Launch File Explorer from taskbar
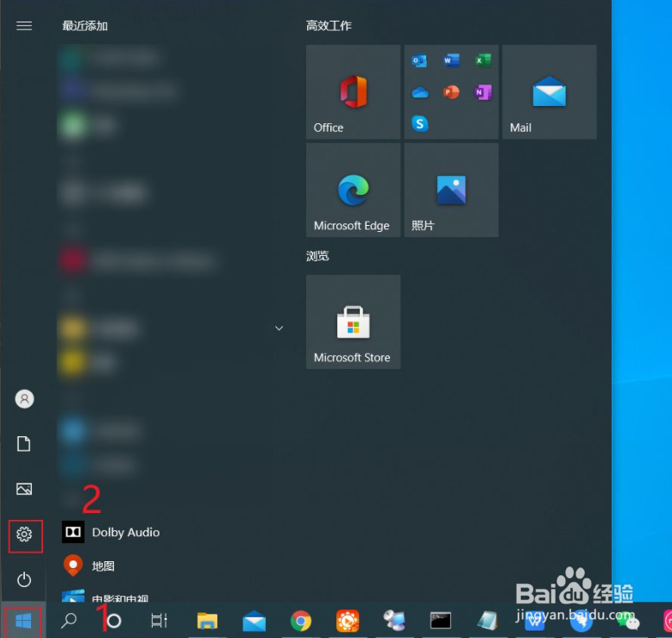The image size is (672, 638). 207,621
